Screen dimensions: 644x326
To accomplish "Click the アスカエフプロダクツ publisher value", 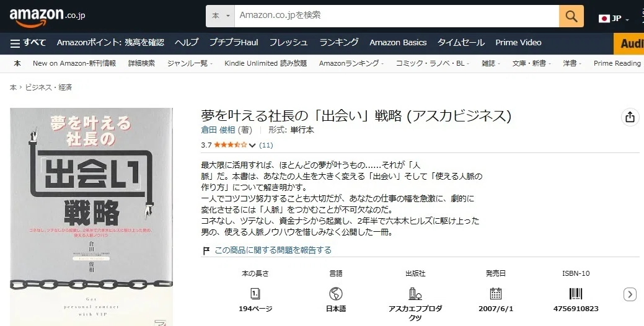I will [415, 313].
